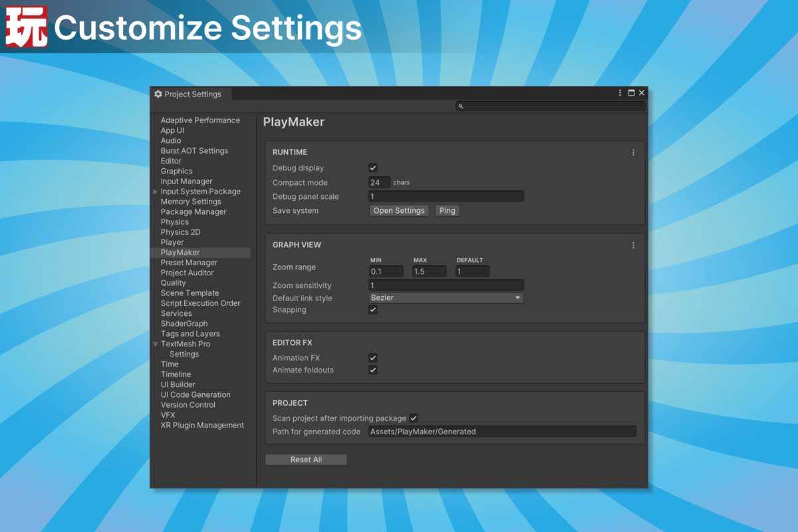
Task: Open the Default link style dropdown
Action: point(446,298)
